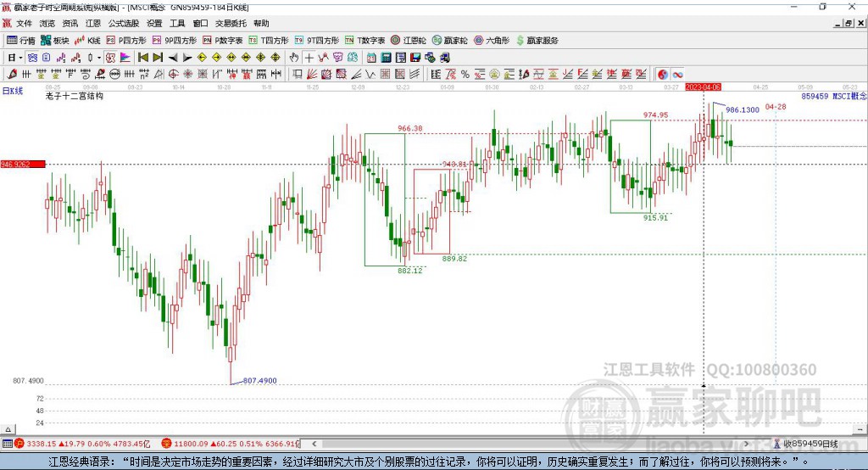The width and height of the screenshot is (868, 470).
Task: Click the 859459 MSCI概念 stock label
Action: tap(834, 96)
